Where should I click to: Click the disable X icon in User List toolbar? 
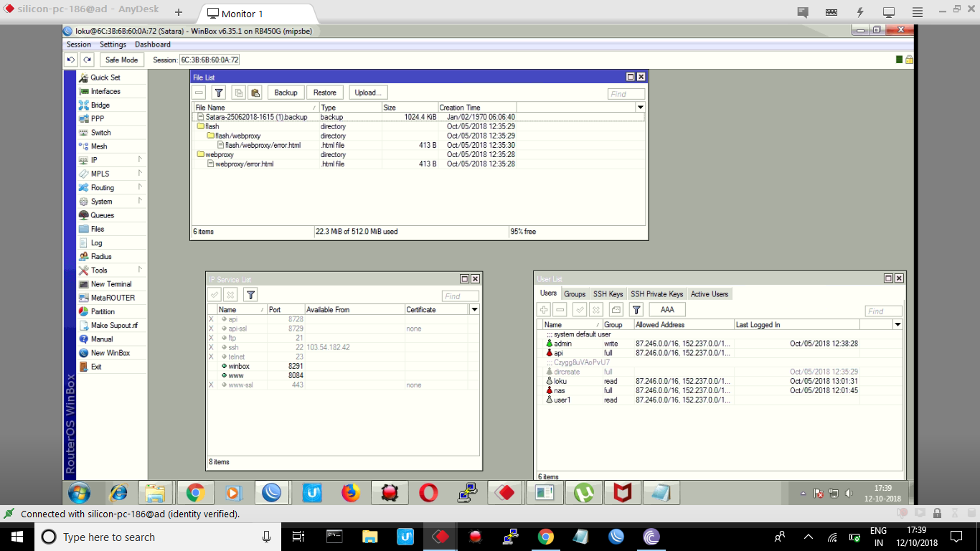click(596, 309)
